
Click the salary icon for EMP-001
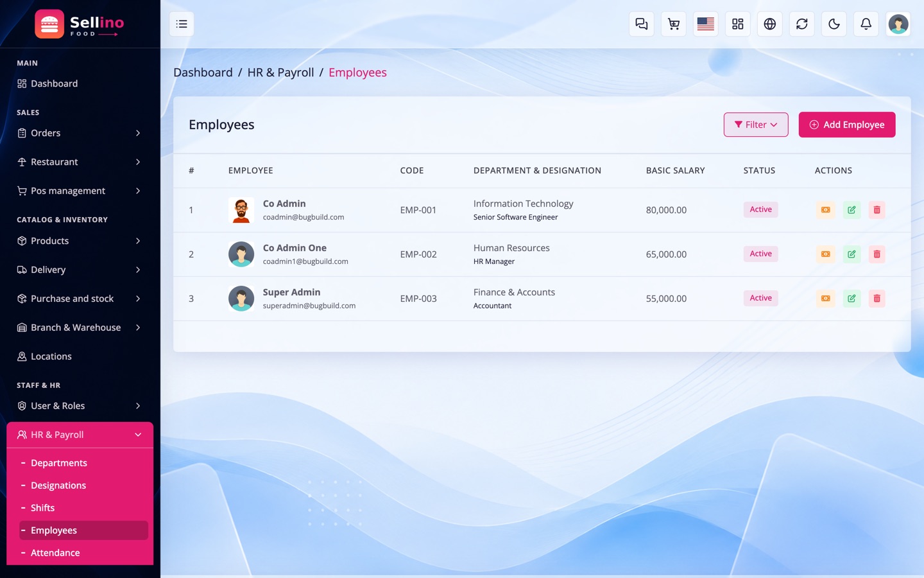click(x=826, y=210)
